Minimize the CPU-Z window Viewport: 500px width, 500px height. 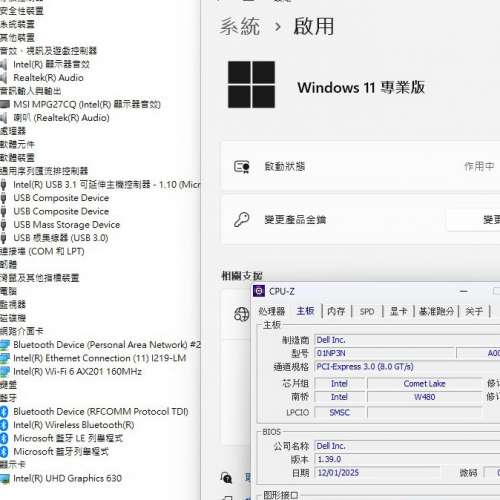point(464,291)
